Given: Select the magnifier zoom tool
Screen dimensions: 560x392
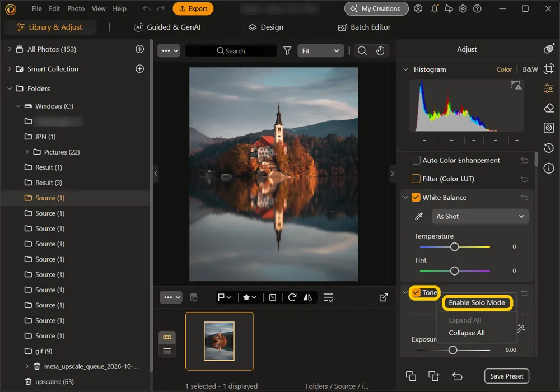Looking at the screenshot, I should click(x=362, y=51).
